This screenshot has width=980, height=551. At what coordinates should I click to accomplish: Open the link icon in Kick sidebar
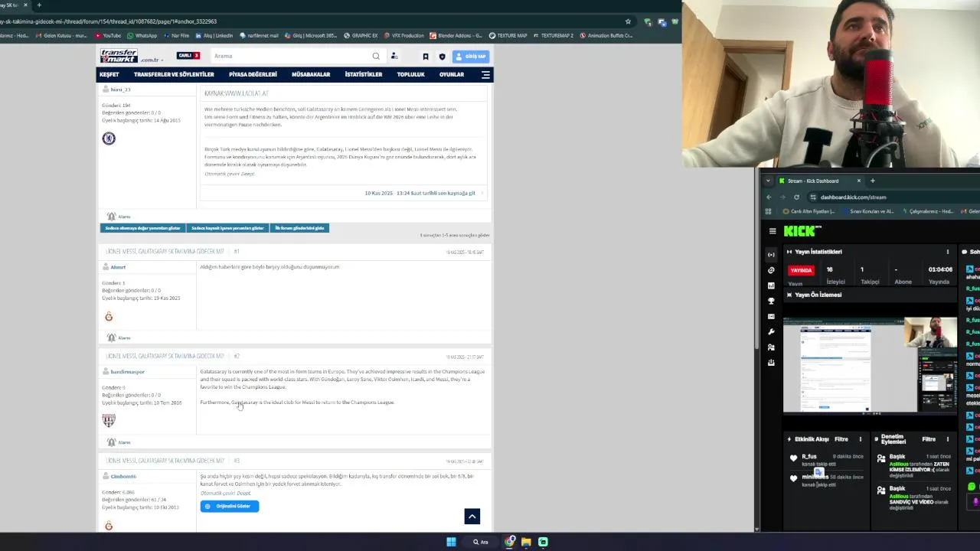tap(771, 270)
